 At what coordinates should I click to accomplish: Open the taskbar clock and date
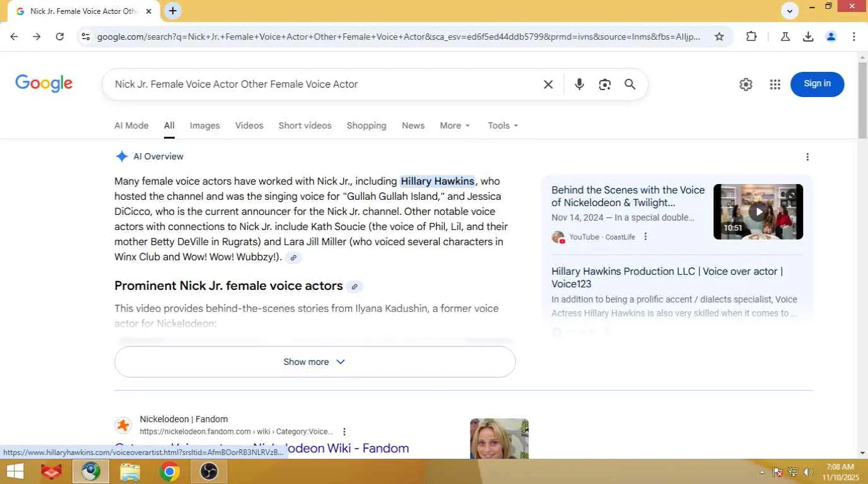tap(840, 472)
